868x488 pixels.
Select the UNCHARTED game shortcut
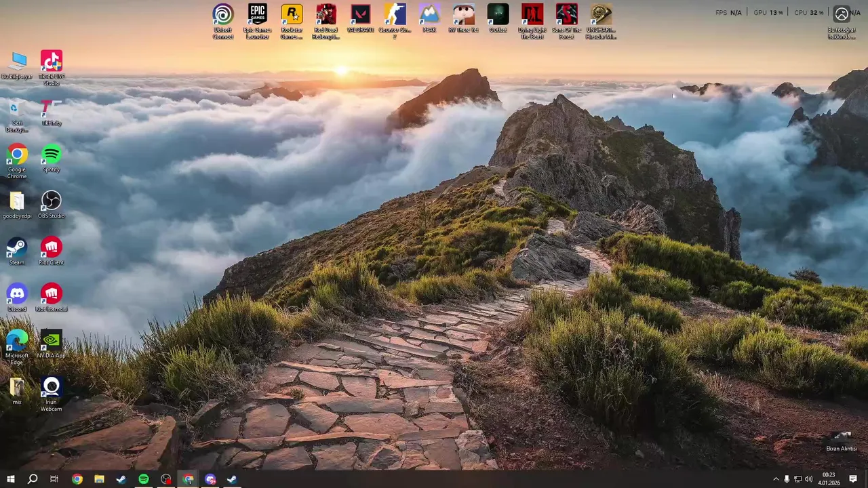tap(601, 22)
